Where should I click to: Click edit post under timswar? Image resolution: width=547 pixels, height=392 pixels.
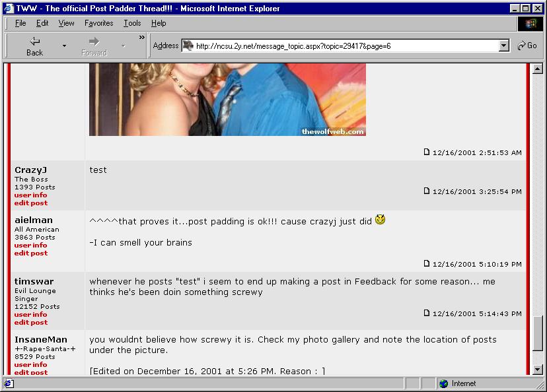point(30,323)
